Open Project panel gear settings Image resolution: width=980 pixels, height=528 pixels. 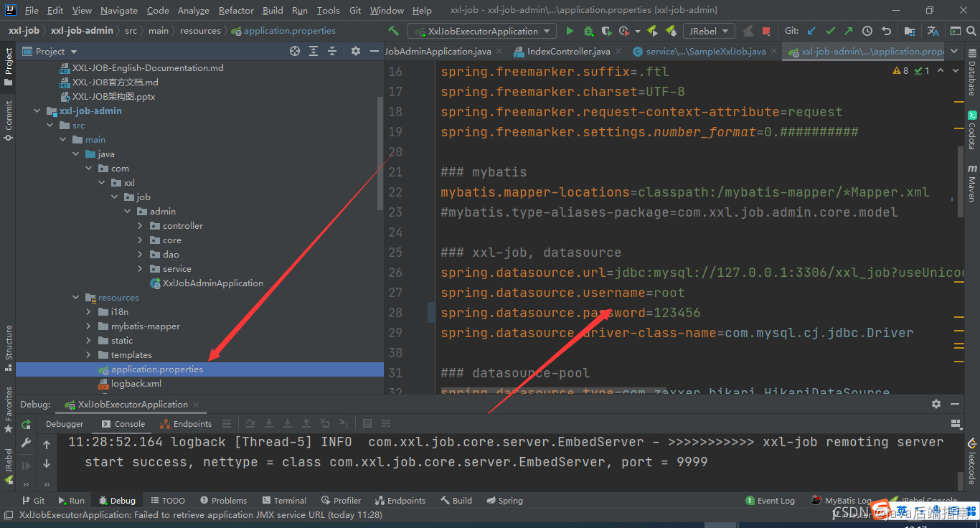point(356,51)
